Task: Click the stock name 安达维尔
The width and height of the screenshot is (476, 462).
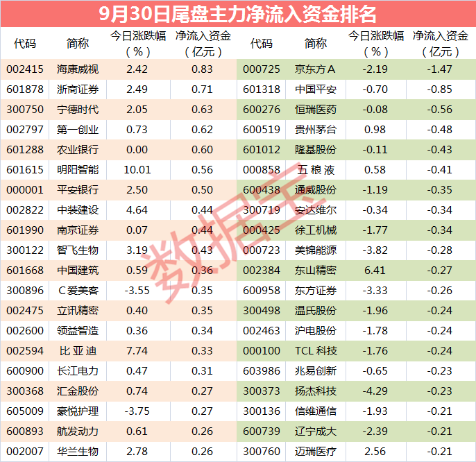Action: 316,210
